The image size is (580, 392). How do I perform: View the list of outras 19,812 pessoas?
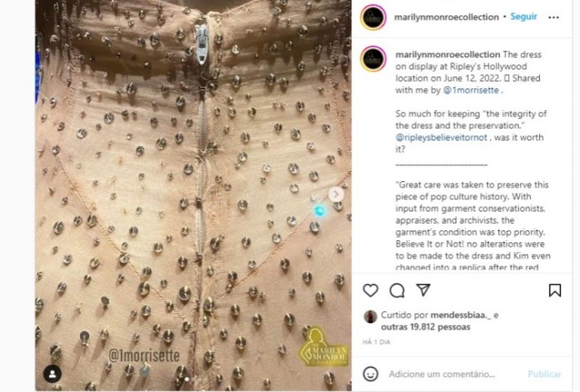(425, 327)
